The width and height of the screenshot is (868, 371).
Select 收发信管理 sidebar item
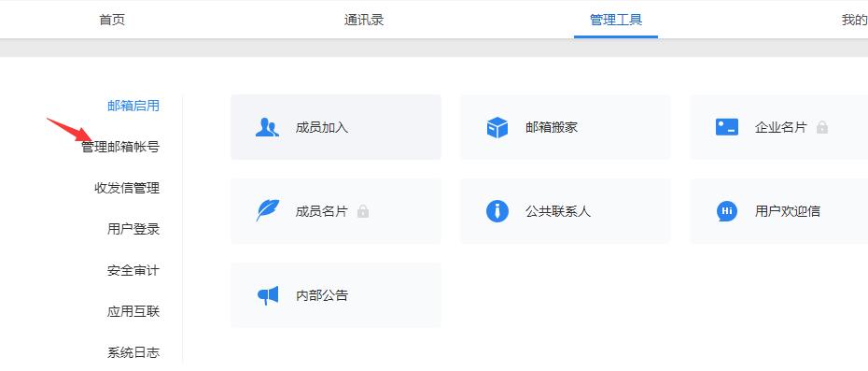pyautogui.click(x=127, y=188)
